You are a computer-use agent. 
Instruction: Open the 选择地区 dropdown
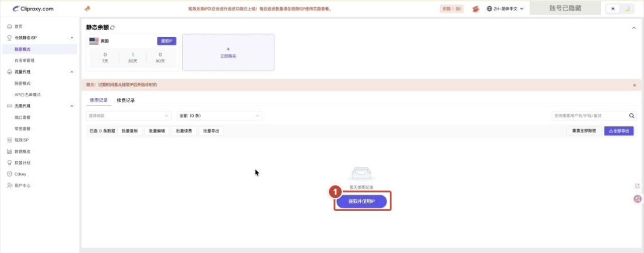(128, 116)
